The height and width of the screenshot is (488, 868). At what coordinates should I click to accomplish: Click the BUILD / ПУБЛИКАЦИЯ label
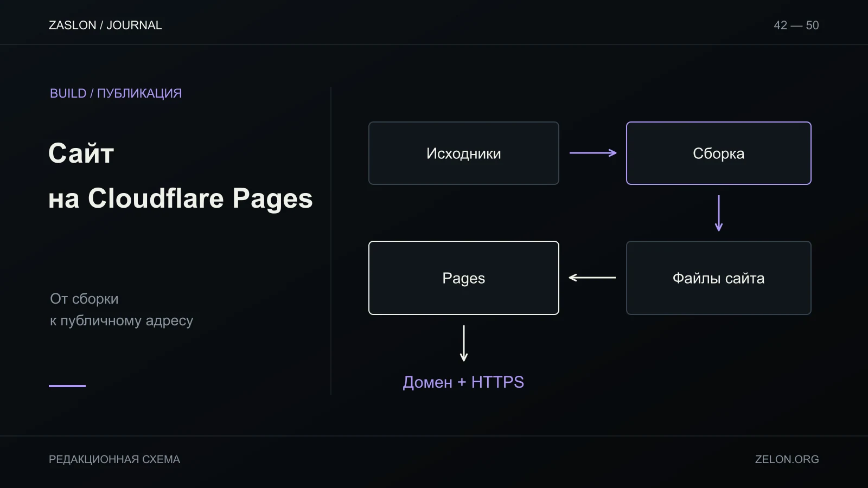tap(116, 93)
